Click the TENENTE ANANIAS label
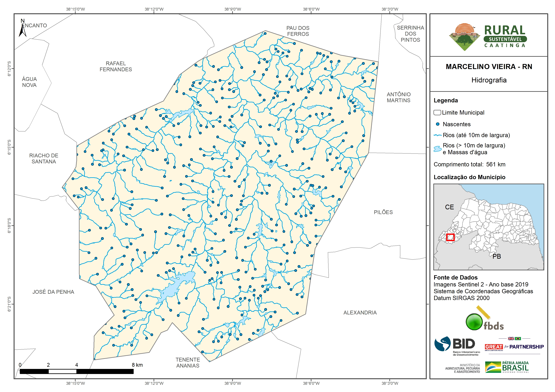555x392 pixels. [188, 363]
